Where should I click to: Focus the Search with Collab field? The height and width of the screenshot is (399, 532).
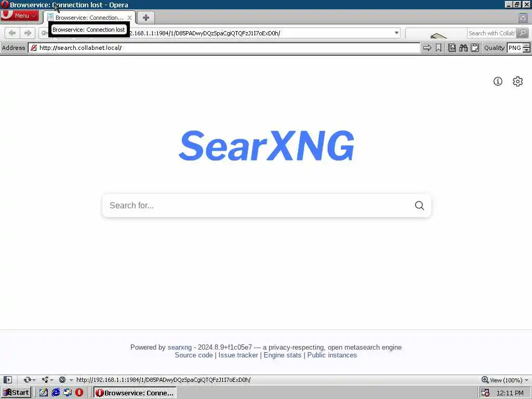(x=491, y=33)
